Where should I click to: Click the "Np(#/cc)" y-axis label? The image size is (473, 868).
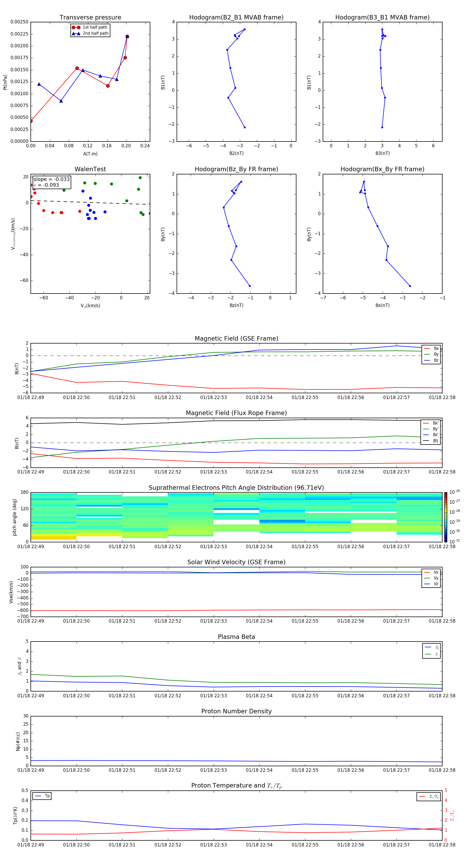(x=18, y=741)
